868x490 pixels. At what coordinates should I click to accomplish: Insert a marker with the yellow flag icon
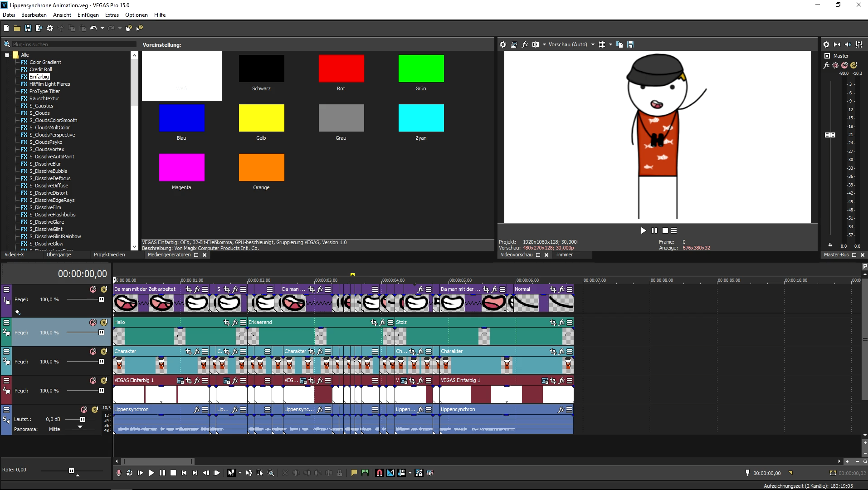pyautogui.click(x=354, y=473)
